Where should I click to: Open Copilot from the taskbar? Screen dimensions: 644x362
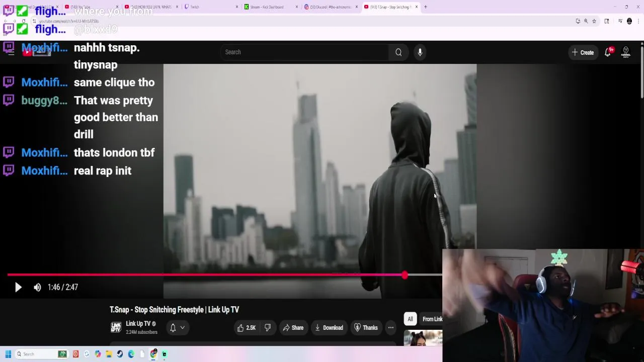click(98, 354)
